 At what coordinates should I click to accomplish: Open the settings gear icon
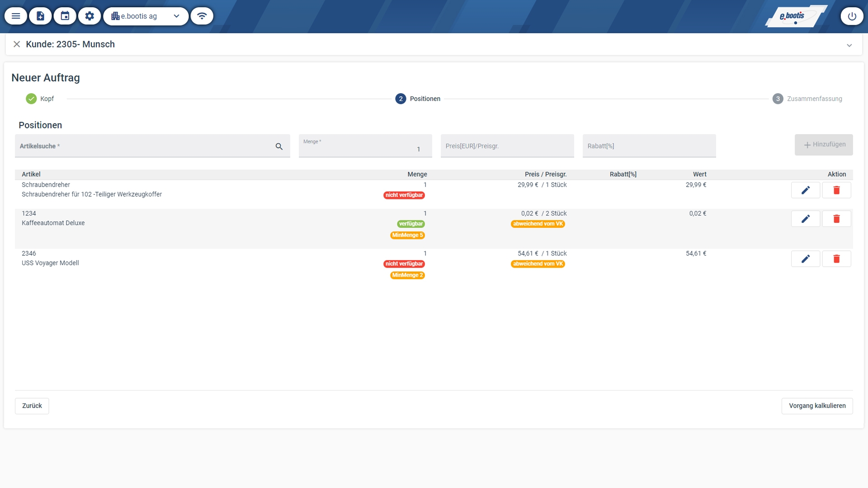coord(90,16)
